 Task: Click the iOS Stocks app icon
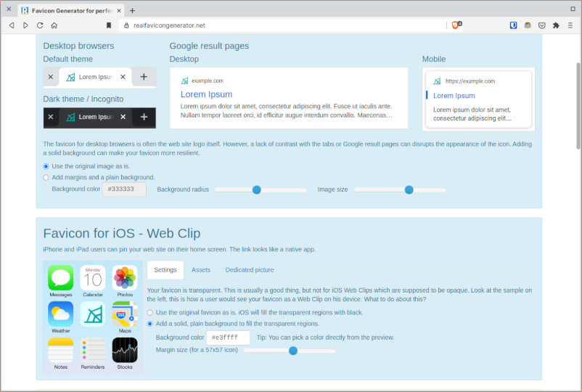tap(125, 350)
